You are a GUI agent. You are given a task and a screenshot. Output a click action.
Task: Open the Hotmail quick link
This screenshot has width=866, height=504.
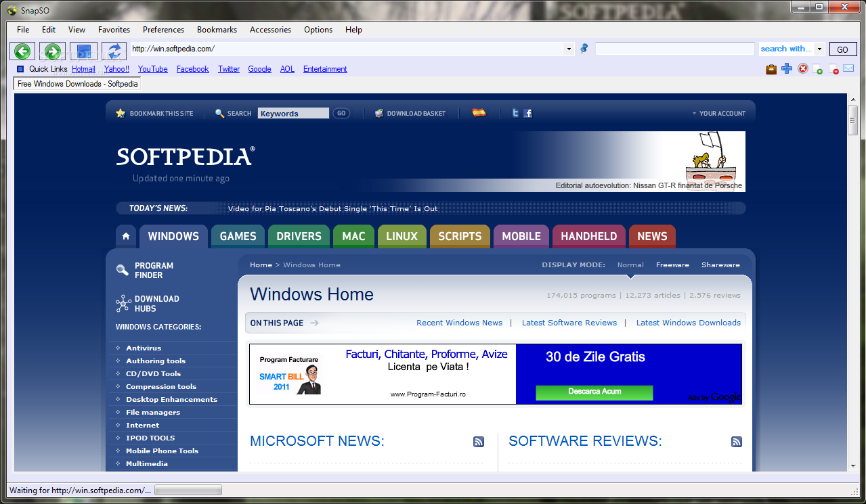click(x=83, y=69)
